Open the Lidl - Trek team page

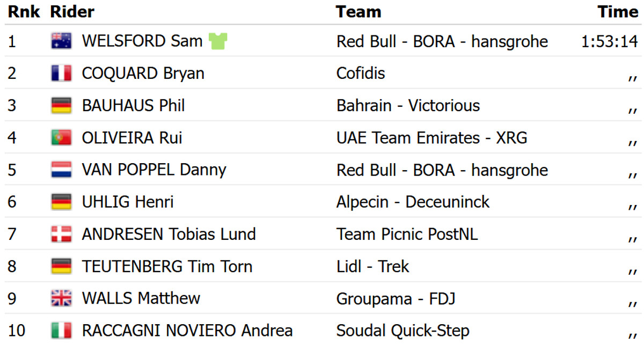372,266
